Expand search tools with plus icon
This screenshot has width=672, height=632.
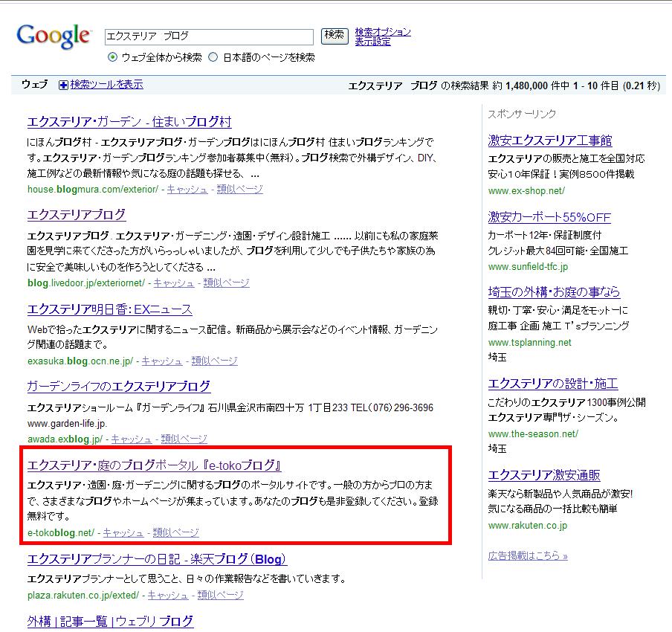(63, 85)
